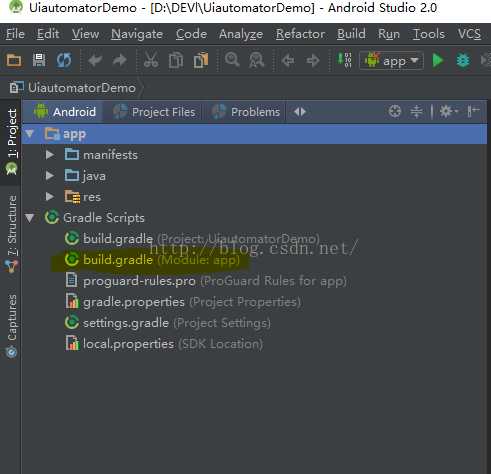The width and height of the screenshot is (491, 474).
Task: Click the Redo arrow icon
Action: click(119, 60)
